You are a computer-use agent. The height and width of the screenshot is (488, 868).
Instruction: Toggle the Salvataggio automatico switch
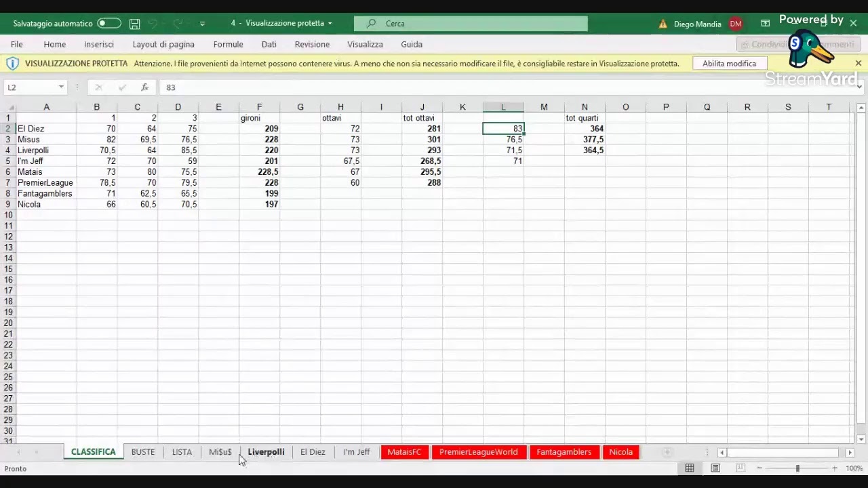pyautogui.click(x=108, y=23)
